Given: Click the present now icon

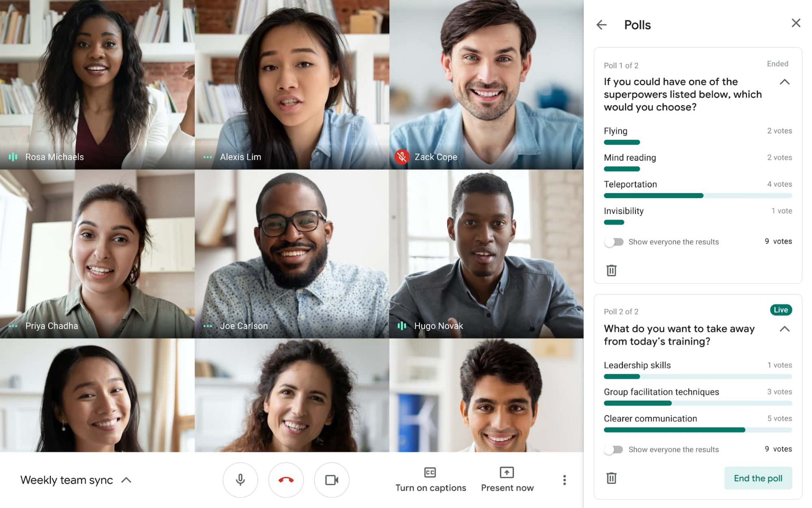Looking at the screenshot, I should 506,472.
